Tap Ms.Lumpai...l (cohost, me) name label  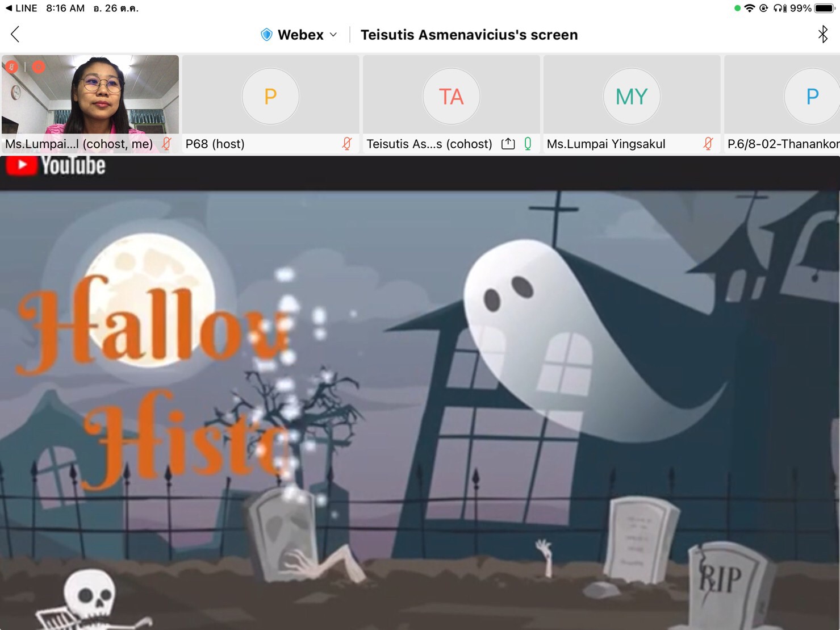click(x=79, y=144)
